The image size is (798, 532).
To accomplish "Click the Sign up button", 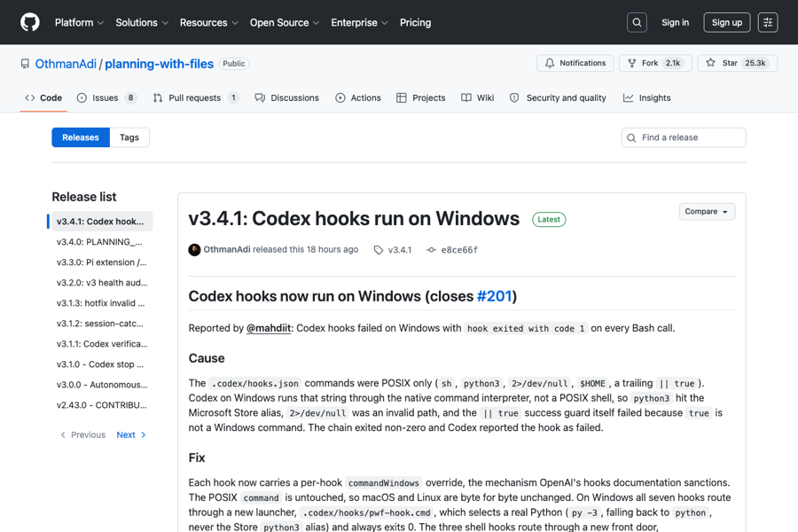I will 727,22.
